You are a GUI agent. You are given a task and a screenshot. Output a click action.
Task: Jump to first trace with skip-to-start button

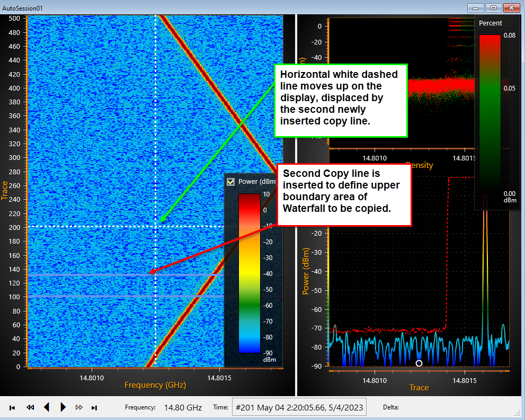tap(12, 407)
